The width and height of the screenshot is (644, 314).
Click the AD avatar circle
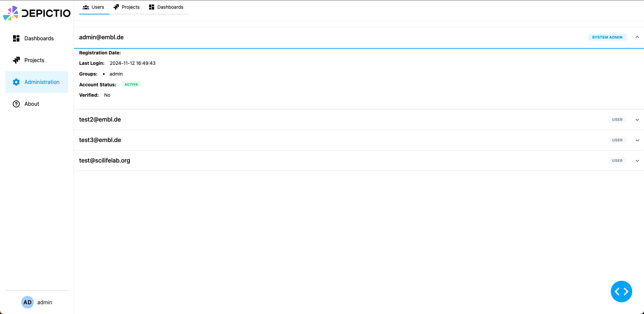27,302
